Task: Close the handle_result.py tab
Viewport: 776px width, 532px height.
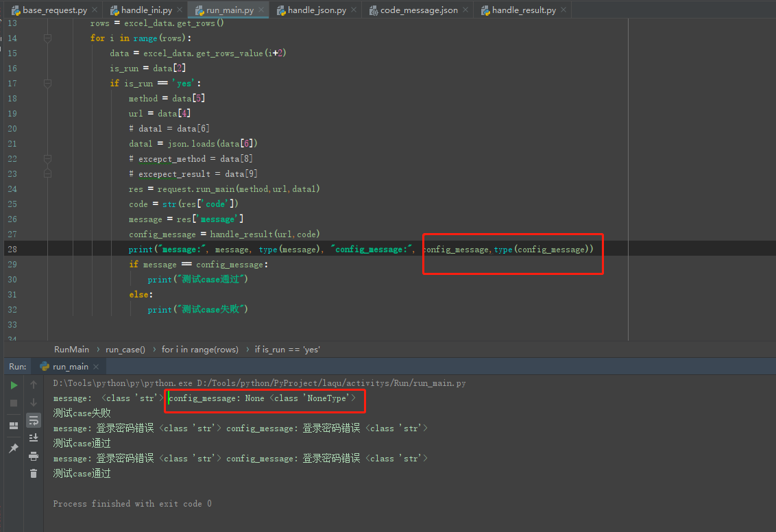Action: click(563, 10)
